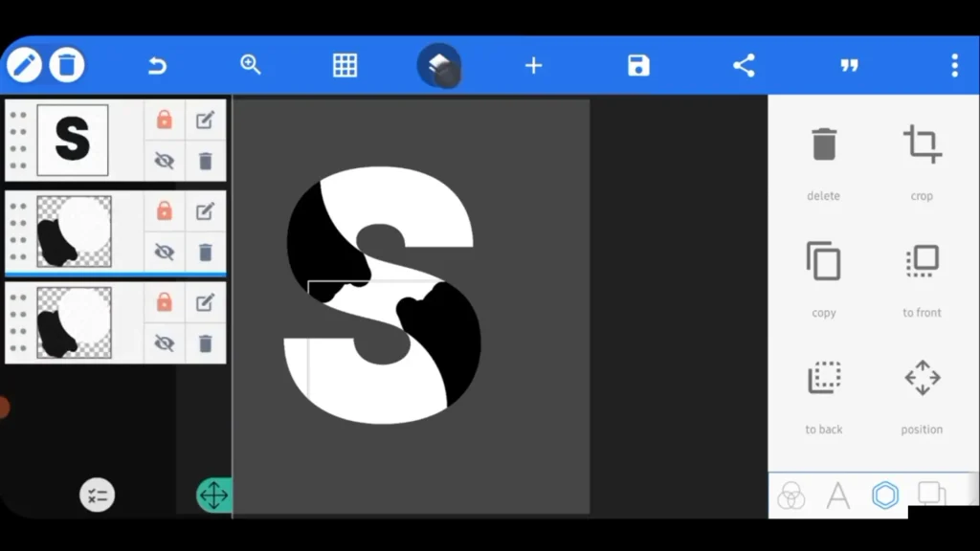This screenshot has height=551, width=980.
Task: Open the grid view options
Action: (x=345, y=65)
